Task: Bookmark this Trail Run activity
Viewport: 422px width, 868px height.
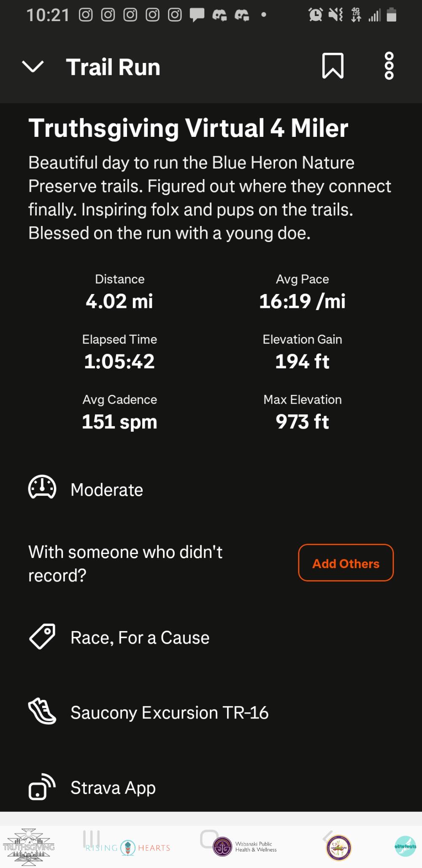Action: pos(333,66)
